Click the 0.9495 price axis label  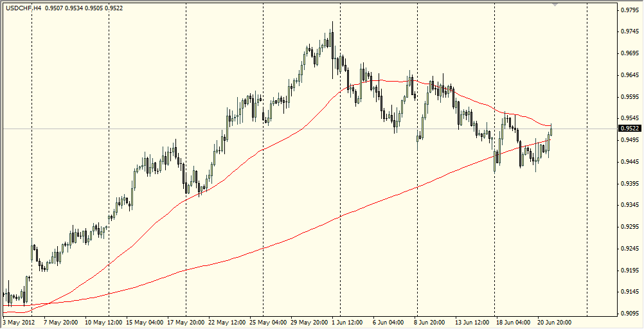coord(631,140)
